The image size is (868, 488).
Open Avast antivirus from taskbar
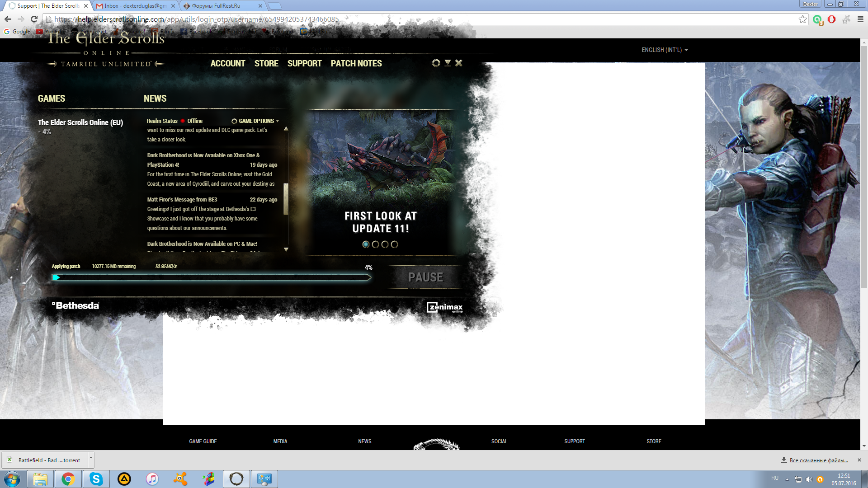[x=180, y=479]
